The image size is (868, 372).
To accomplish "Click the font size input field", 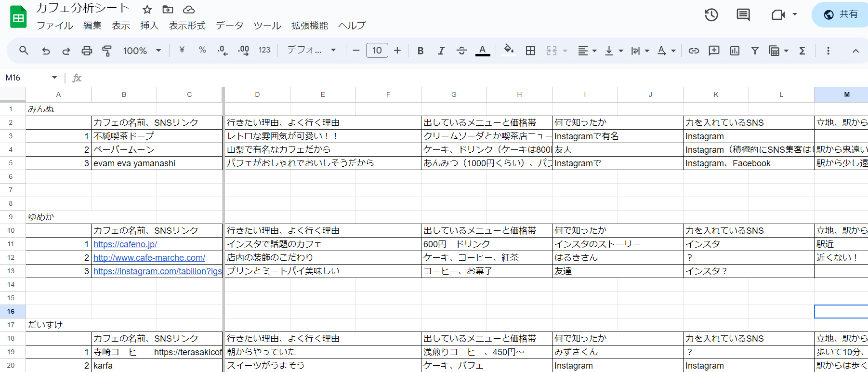I will pyautogui.click(x=377, y=50).
